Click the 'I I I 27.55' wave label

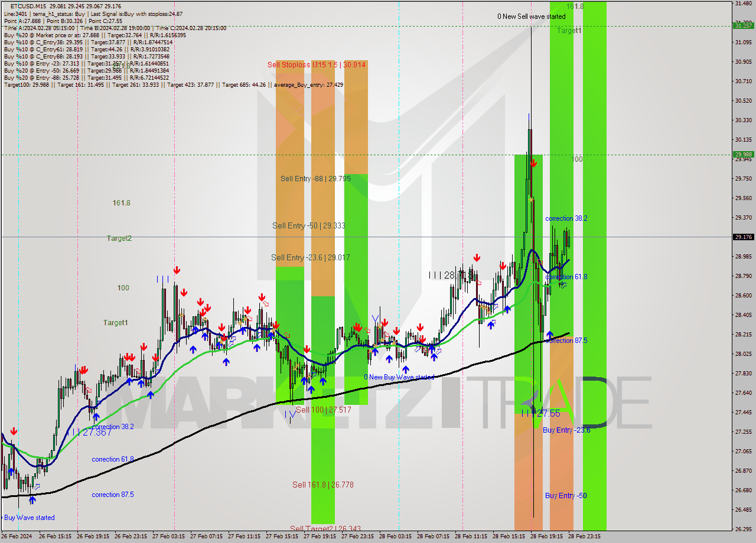pyautogui.click(x=541, y=413)
